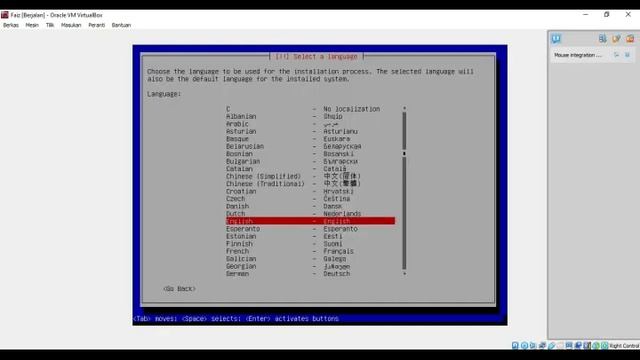The height and width of the screenshot is (360, 640).
Task: Click the keyboard capture status bar icon
Action: pos(604,346)
